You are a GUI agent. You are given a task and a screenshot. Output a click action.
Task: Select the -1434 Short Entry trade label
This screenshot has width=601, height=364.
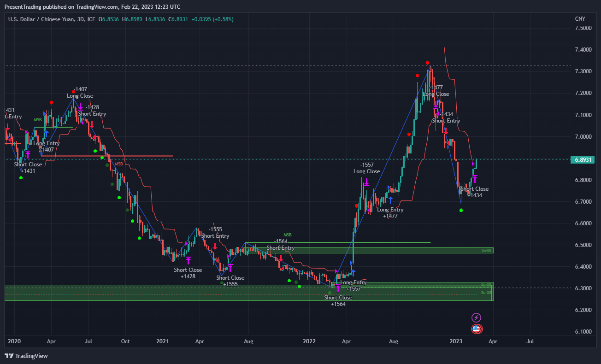point(446,117)
